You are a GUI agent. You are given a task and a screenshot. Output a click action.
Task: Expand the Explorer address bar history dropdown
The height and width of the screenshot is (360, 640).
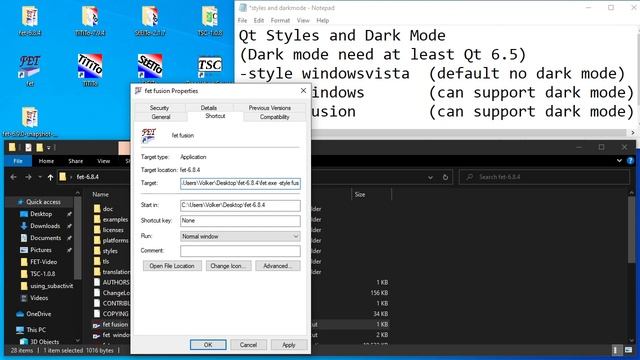coord(430,177)
